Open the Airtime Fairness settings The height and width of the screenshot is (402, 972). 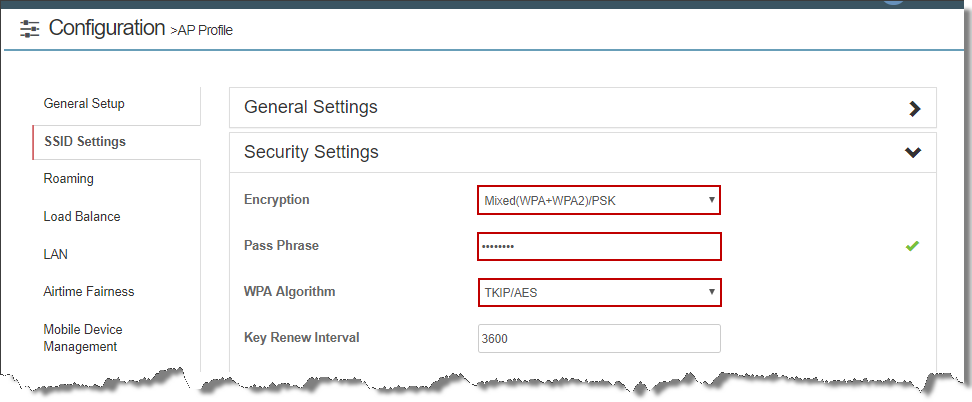pos(89,291)
